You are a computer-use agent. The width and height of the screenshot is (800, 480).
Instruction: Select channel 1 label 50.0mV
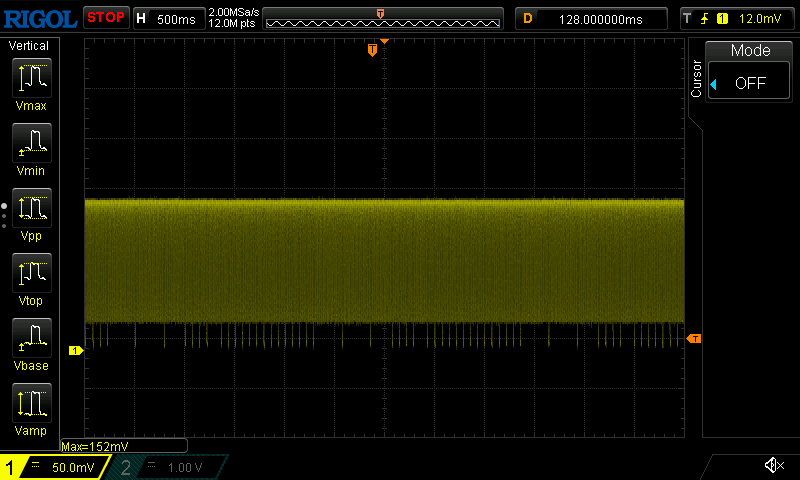tap(73, 467)
